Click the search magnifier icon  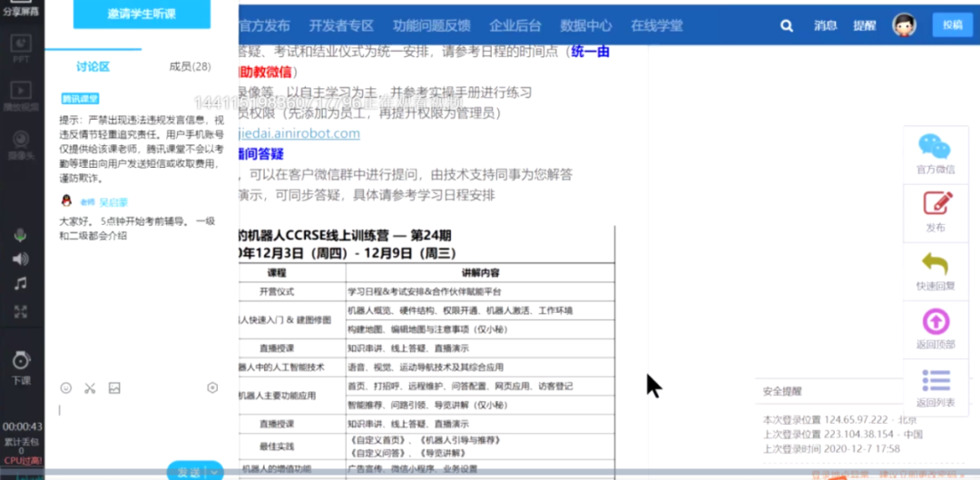[787, 25]
